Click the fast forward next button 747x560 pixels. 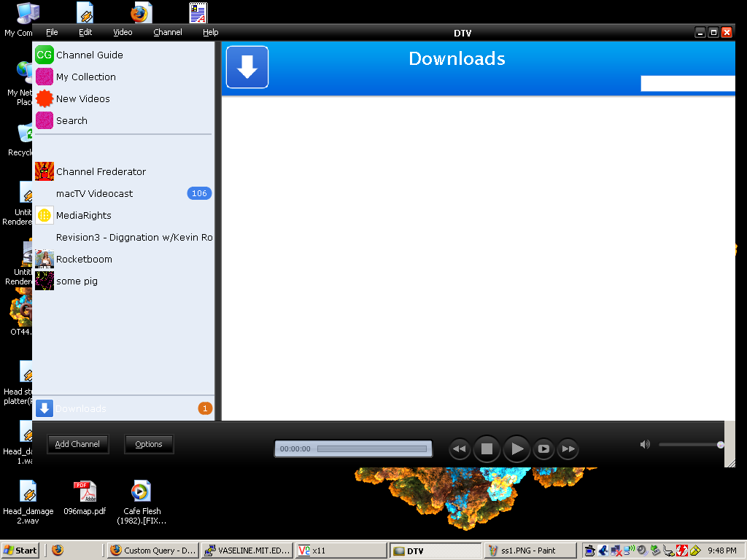tap(568, 449)
